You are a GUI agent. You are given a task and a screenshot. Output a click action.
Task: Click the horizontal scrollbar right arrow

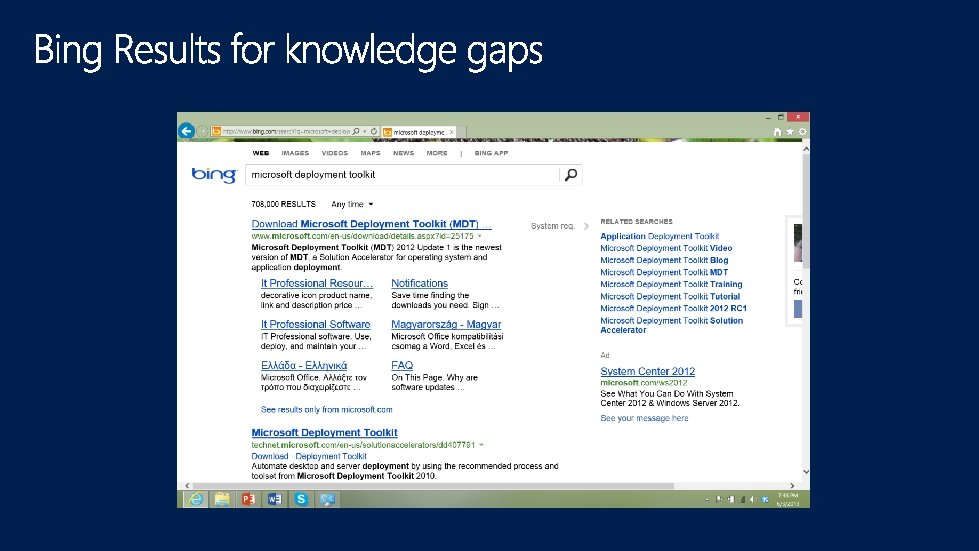[792, 485]
